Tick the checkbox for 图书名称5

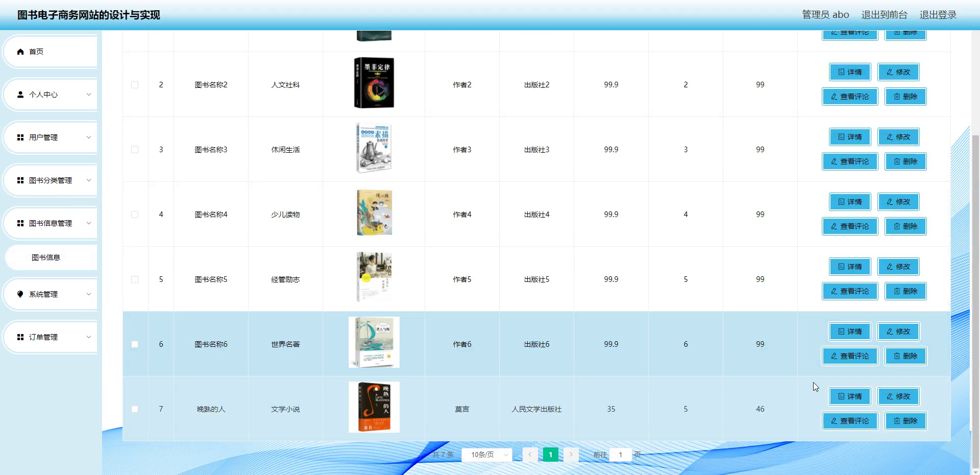click(135, 279)
